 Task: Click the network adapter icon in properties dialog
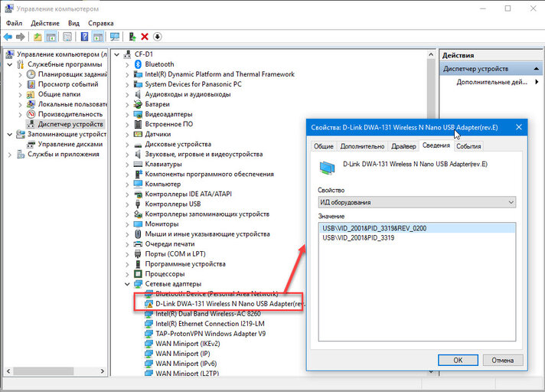[327, 168]
